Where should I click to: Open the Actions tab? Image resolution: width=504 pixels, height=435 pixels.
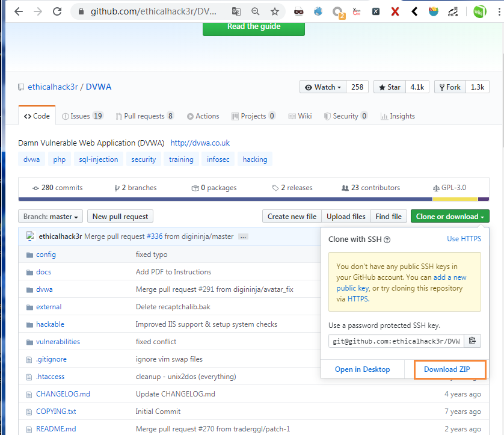(203, 116)
